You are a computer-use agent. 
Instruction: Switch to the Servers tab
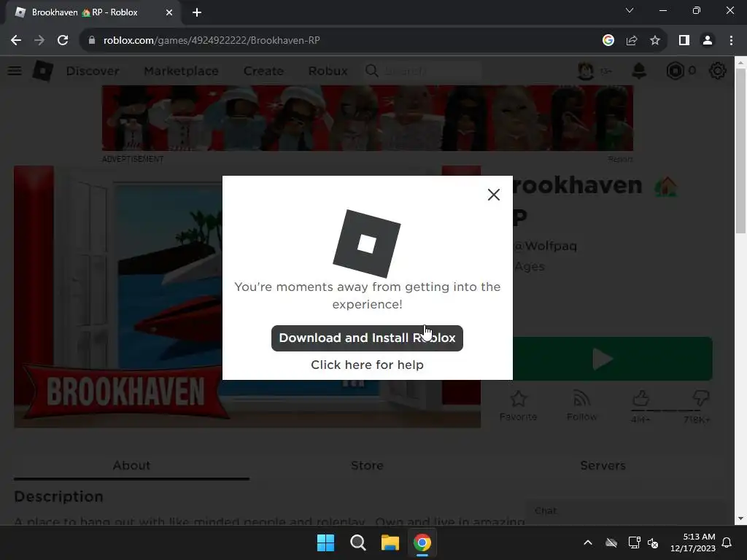coord(603,465)
